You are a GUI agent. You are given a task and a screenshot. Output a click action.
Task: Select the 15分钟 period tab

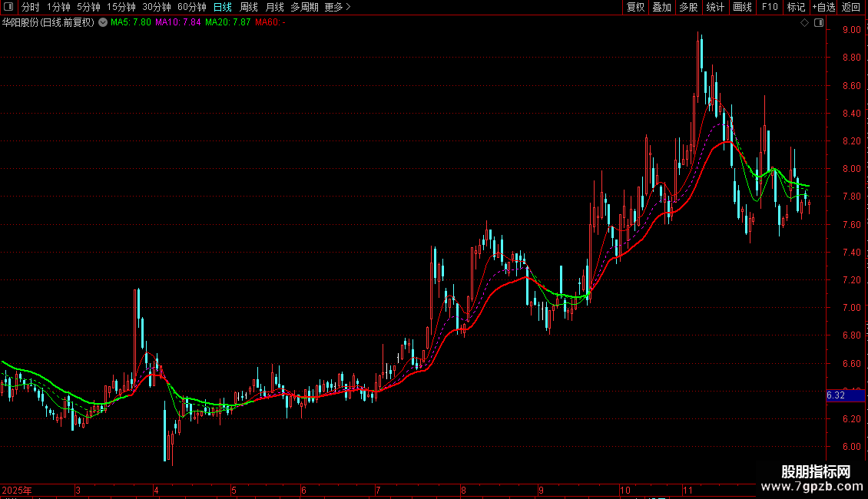click(x=121, y=7)
